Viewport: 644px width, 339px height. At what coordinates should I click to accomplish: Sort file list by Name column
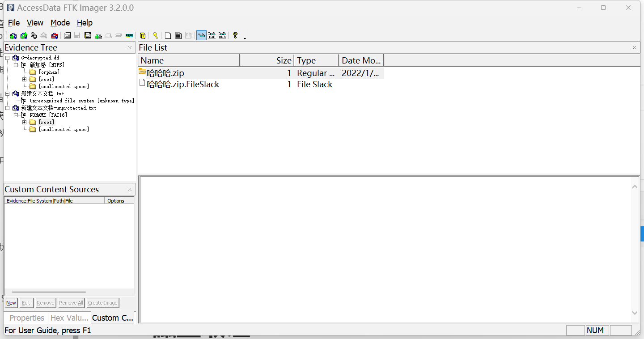189,60
